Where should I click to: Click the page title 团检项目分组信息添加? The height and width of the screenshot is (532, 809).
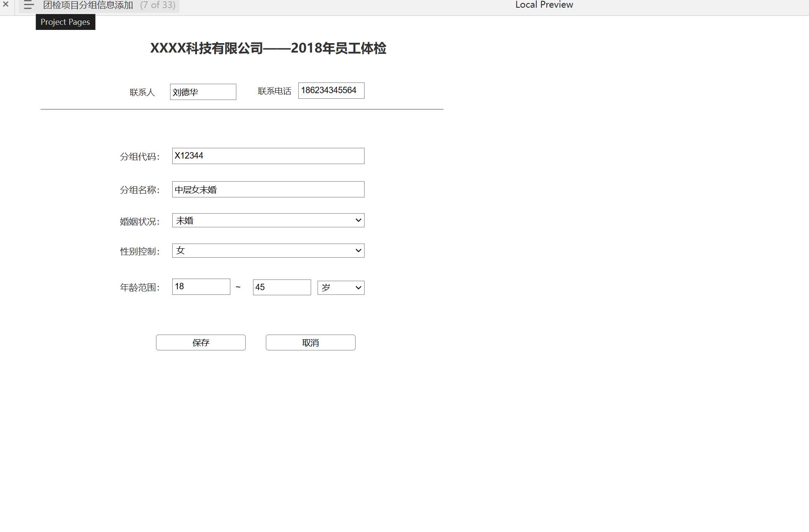pos(88,5)
